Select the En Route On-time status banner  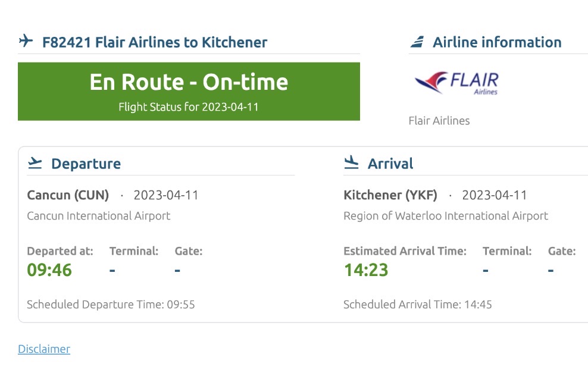[x=189, y=90]
